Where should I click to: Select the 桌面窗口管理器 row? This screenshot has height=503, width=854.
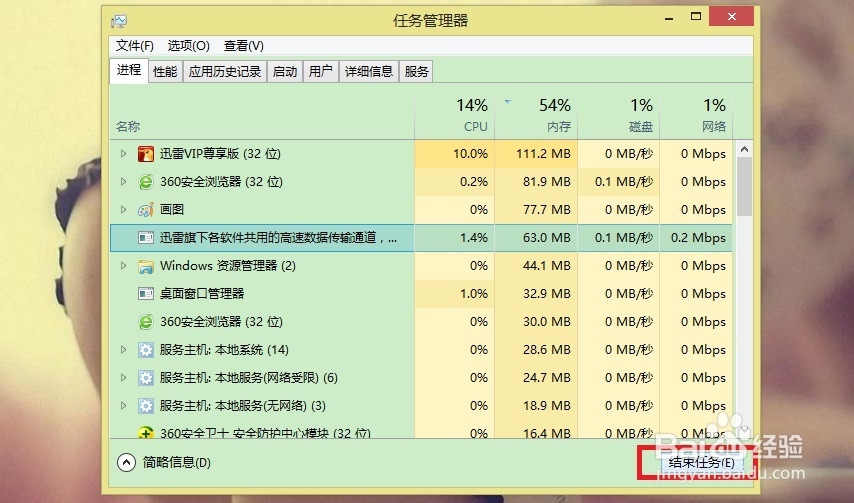tap(421, 294)
